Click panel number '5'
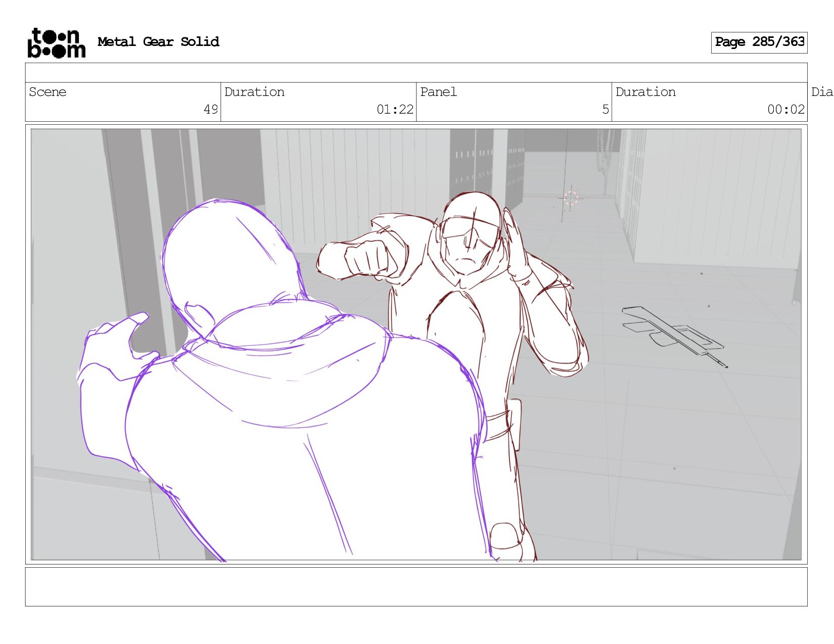The image size is (834, 644). (x=606, y=110)
